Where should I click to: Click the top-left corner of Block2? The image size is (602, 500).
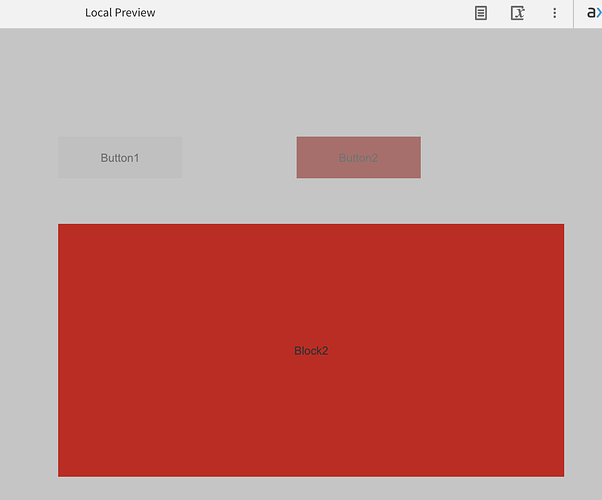[x=61, y=227]
